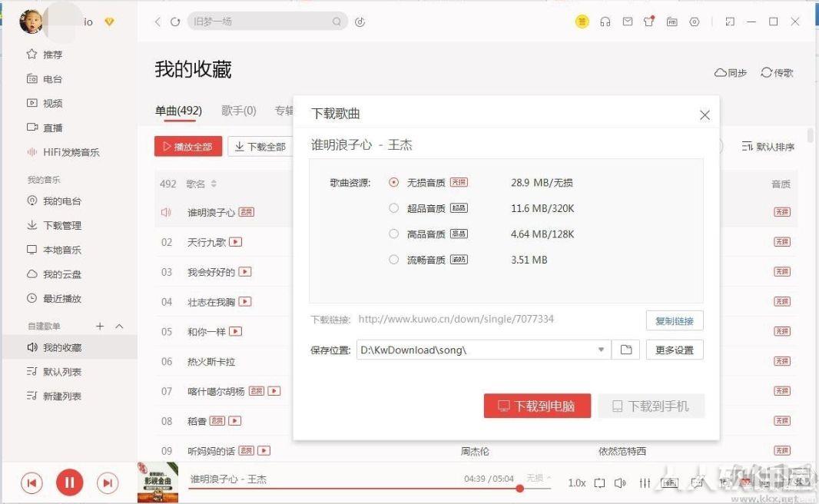Viewport: 819px width, 504px height.
Task: Go back with the top navigation arrow
Action: [157, 22]
